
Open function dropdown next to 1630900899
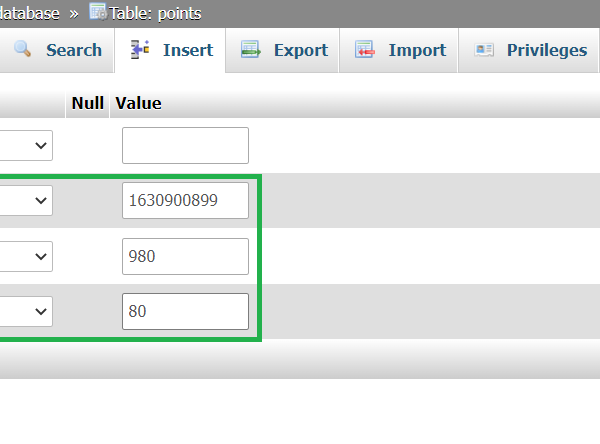click(26, 201)
